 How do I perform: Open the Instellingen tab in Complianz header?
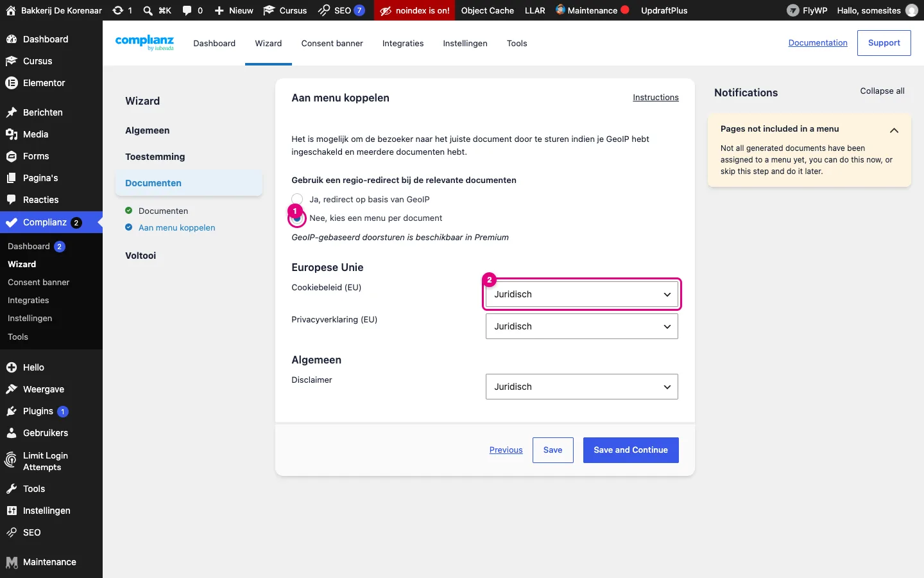[x=465, y=43]
